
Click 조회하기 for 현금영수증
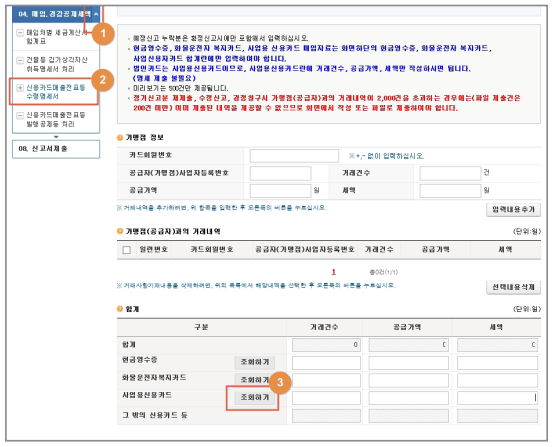coord(255,362)
